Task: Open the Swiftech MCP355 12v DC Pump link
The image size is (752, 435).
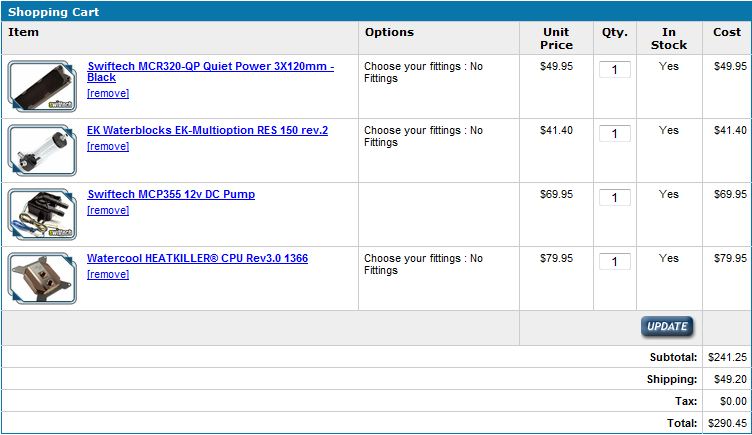Action: 171,194
